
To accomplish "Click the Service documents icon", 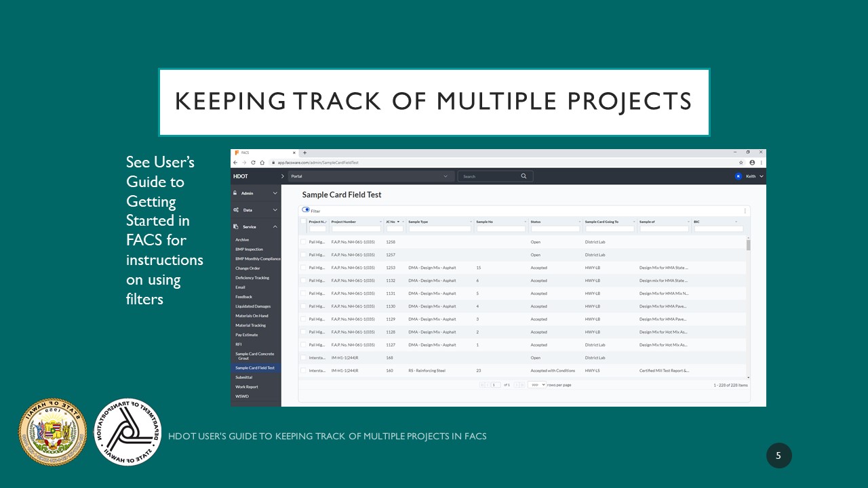I will tap(235, 227).
